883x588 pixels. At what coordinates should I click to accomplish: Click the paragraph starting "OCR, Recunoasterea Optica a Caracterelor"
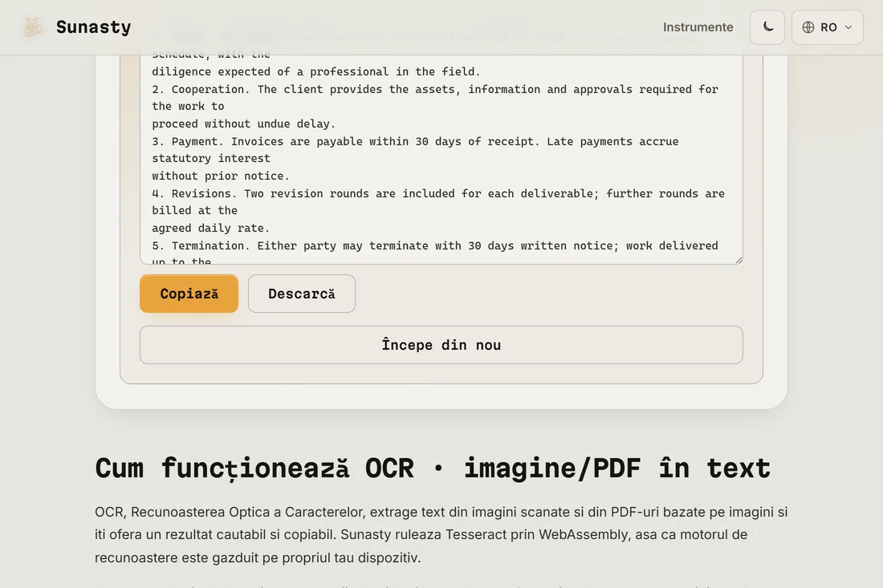click(441, 534)
